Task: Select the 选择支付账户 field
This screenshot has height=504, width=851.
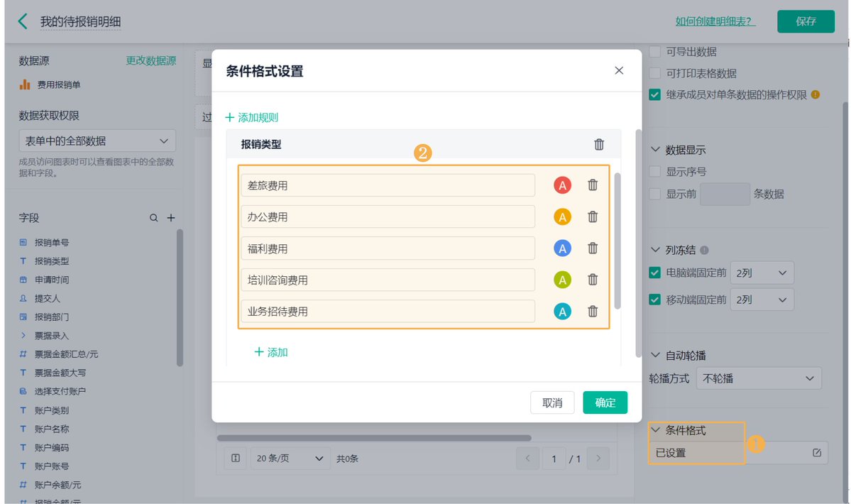Action: point(60,391)
